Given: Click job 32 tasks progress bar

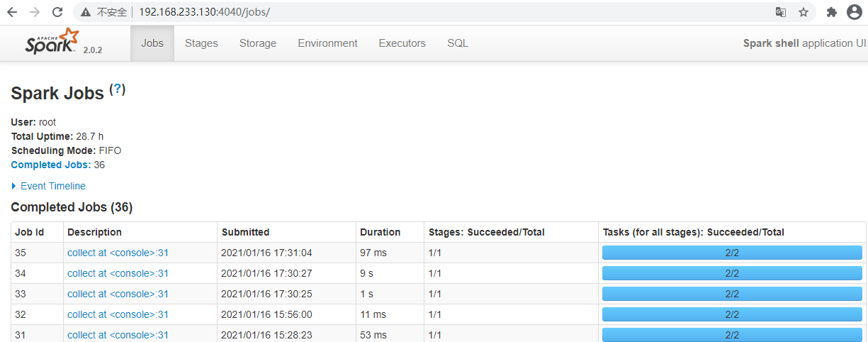Looking at the screenshot, I should (x=732, y=314).
